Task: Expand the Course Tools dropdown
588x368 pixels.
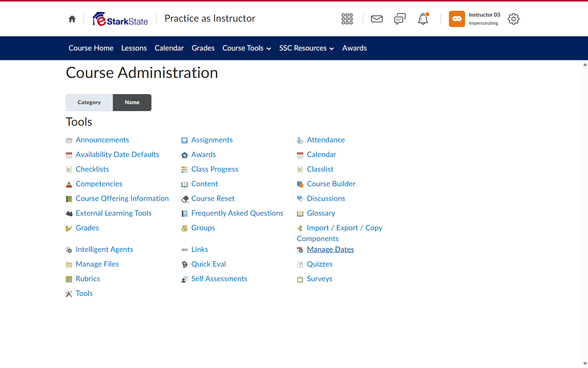Action: click(x=247, y=48)
